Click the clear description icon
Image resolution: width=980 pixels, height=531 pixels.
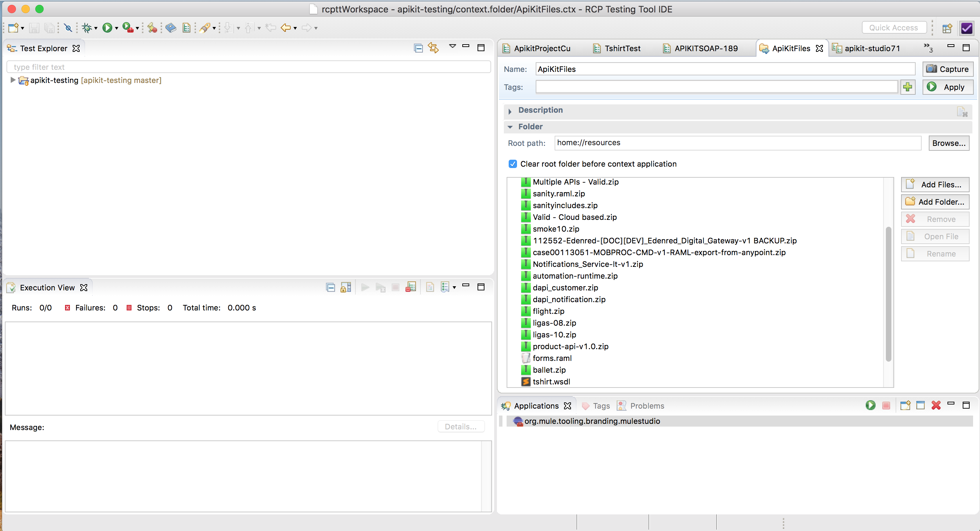[962, 112]
